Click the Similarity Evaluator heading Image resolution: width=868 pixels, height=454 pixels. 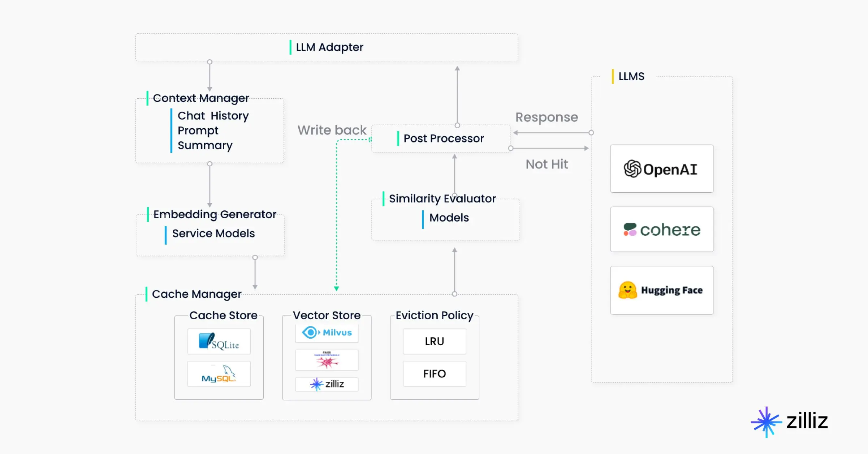point(442,198)
